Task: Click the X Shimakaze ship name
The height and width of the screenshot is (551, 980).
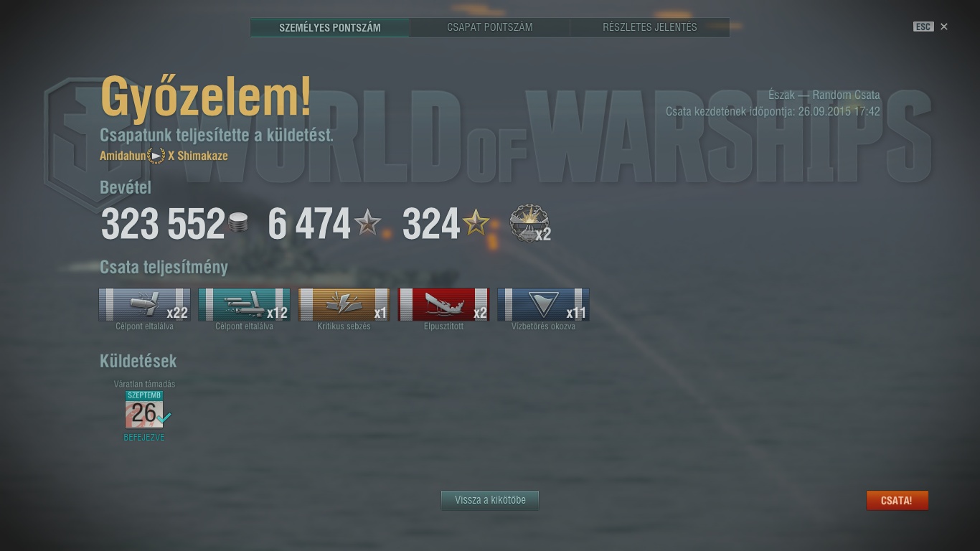Action: point(198,156)
